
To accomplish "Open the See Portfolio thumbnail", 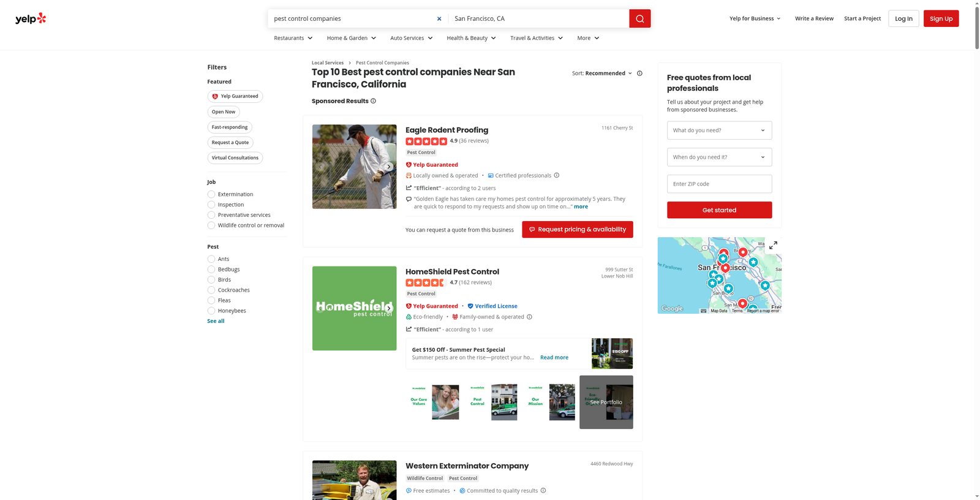I will pos(606,402).
